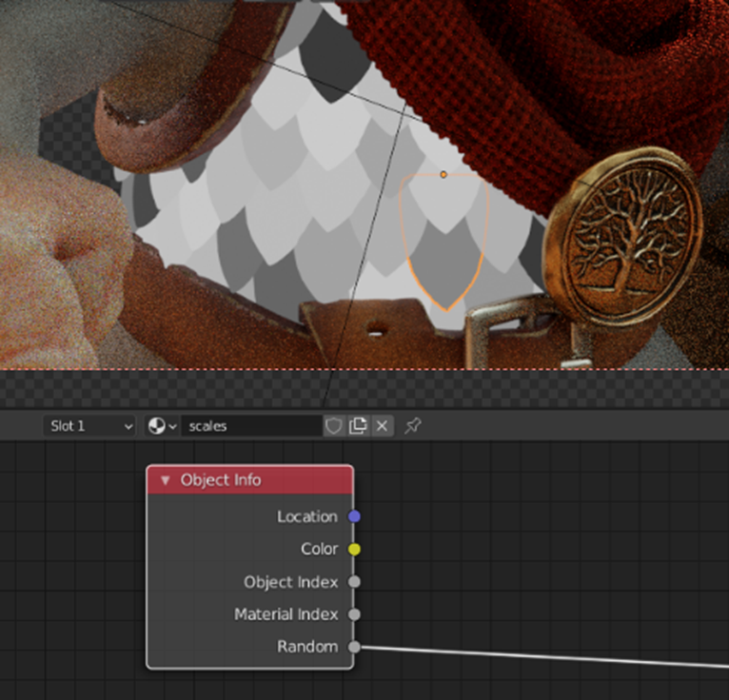
Task: Click the 'Location' label text
Action: click(307, 516)
